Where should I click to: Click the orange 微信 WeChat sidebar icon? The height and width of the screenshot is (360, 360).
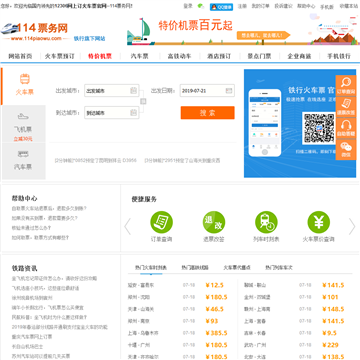coord(346,149)
